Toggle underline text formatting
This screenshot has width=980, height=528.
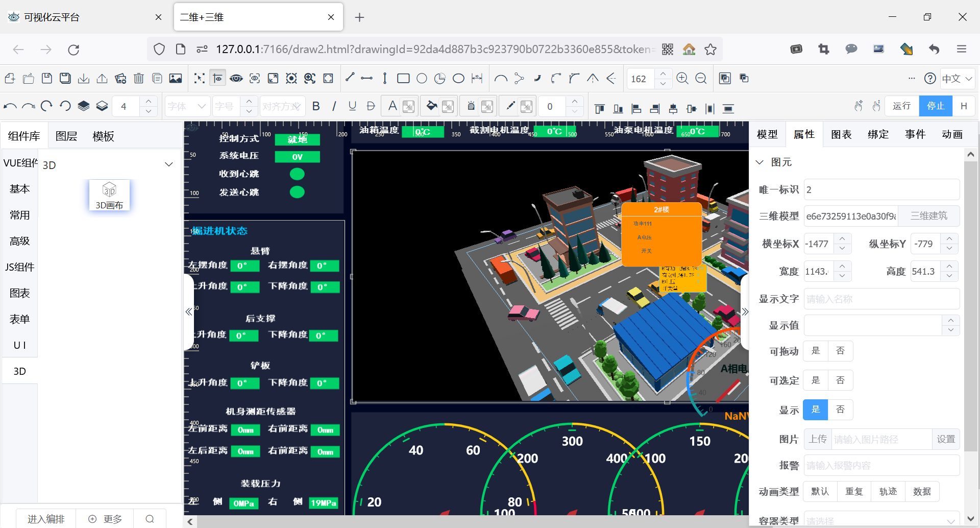point(352,106)
